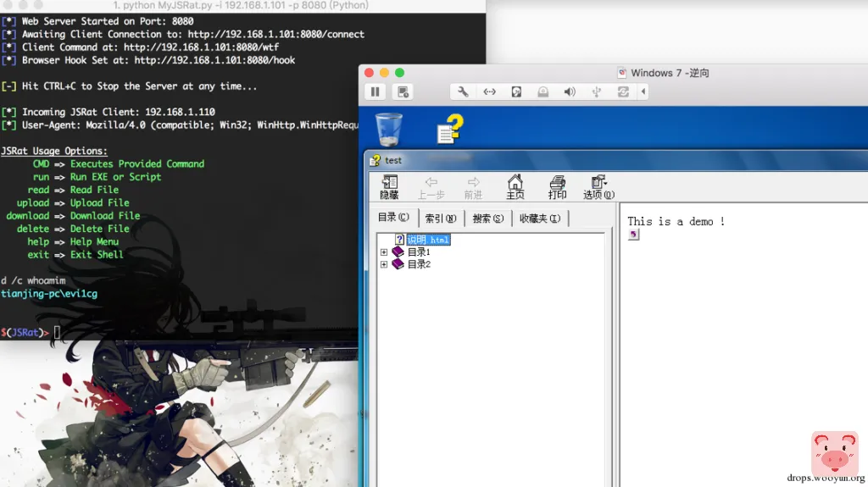
Task: Expand the 目录2 tree node
Action: [384, 264]
